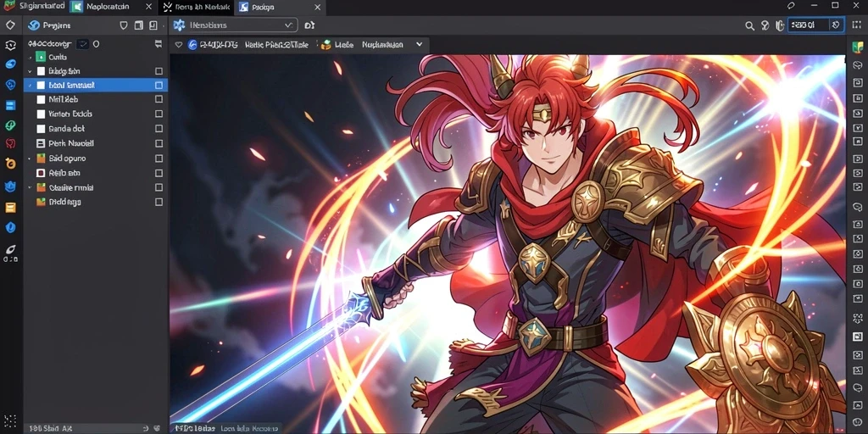Click the red sidebar icon
Viewport: 868px width, 434px height.
point(10,143)
